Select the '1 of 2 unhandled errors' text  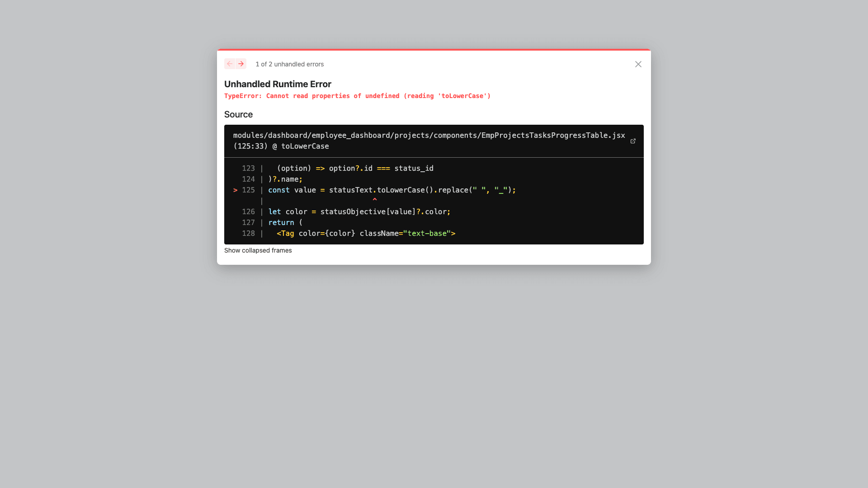[x=290, y=64]
